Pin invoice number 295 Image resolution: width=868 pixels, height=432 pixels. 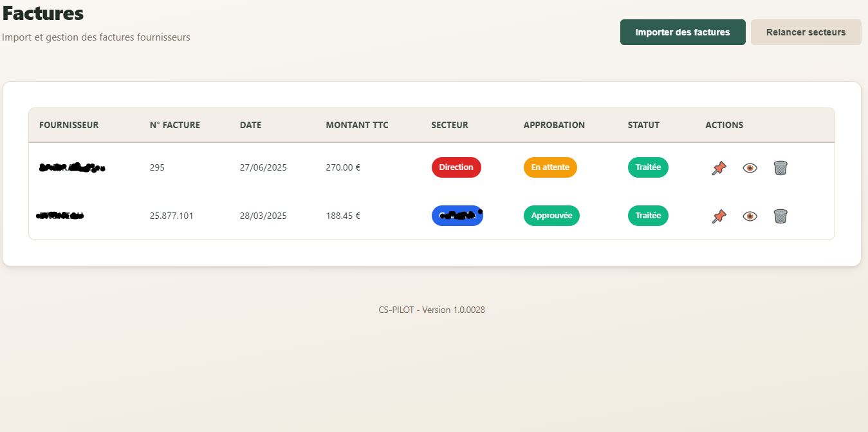pyautogui.click(x=719, y=168)
